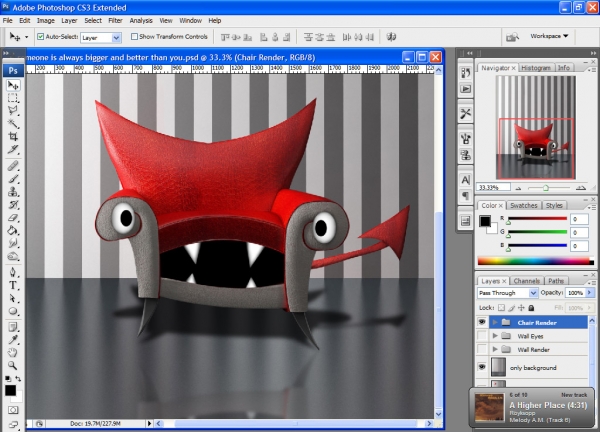Switch to the Paths tab
The image size is (600, 432).
pos(556,281)
